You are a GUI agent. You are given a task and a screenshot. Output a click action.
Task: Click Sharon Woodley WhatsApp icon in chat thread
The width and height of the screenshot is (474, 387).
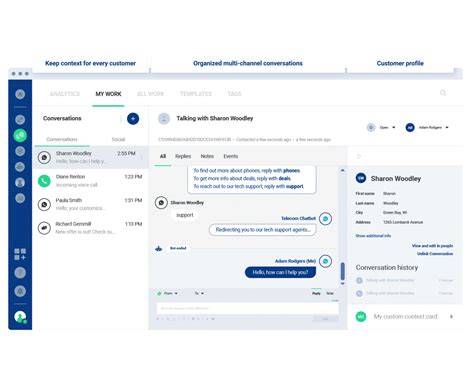[161, 203]
